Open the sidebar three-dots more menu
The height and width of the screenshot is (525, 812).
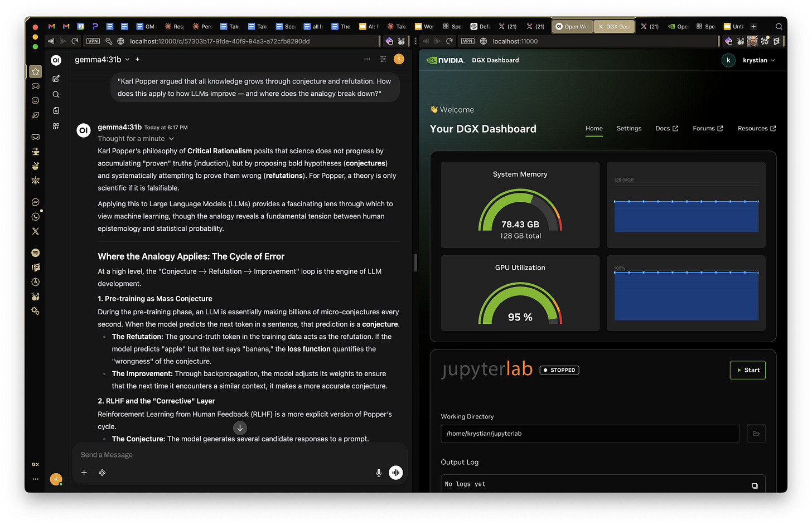36,479
